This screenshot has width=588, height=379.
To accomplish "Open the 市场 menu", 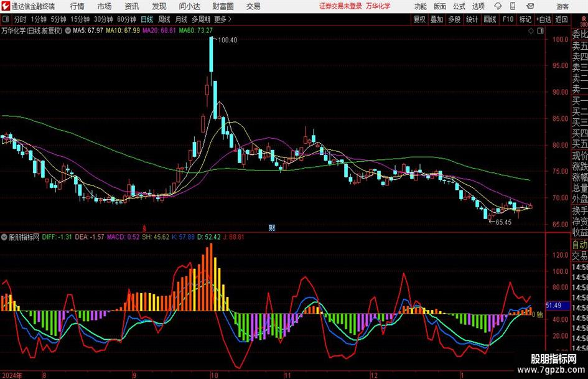I will click(x=105, y=6).
